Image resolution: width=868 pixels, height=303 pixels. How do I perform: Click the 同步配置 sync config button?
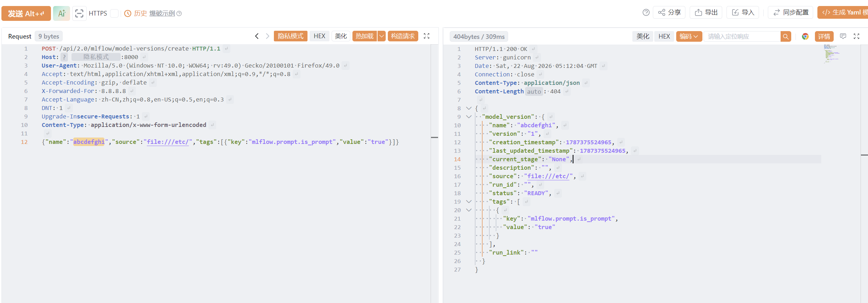(791, 13)
